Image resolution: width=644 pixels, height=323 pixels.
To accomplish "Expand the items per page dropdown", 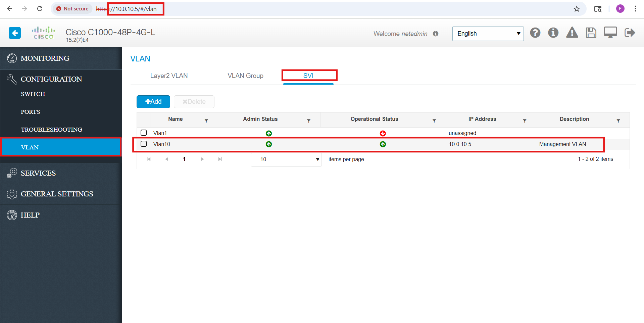I will [x=286, y=159].
